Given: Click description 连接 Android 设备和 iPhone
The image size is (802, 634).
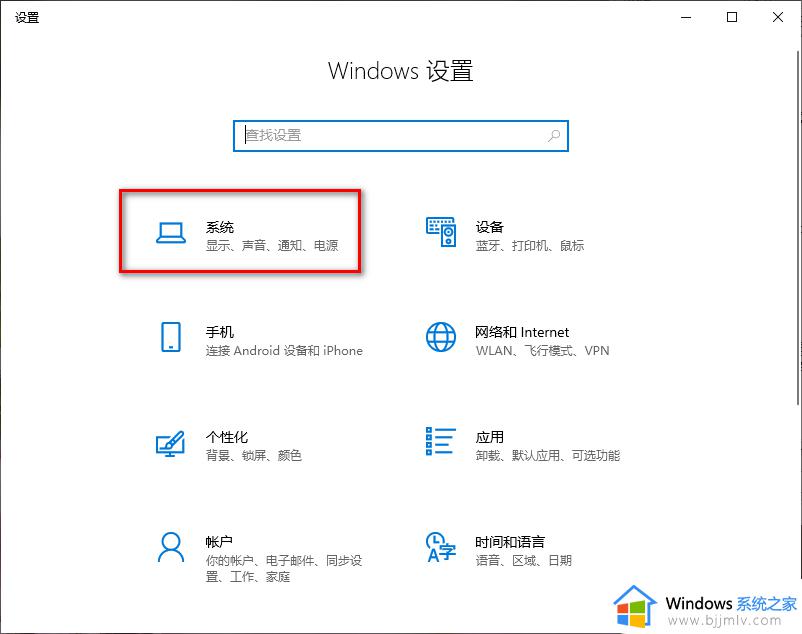Looking at the screenshot, I should [284, 351].
